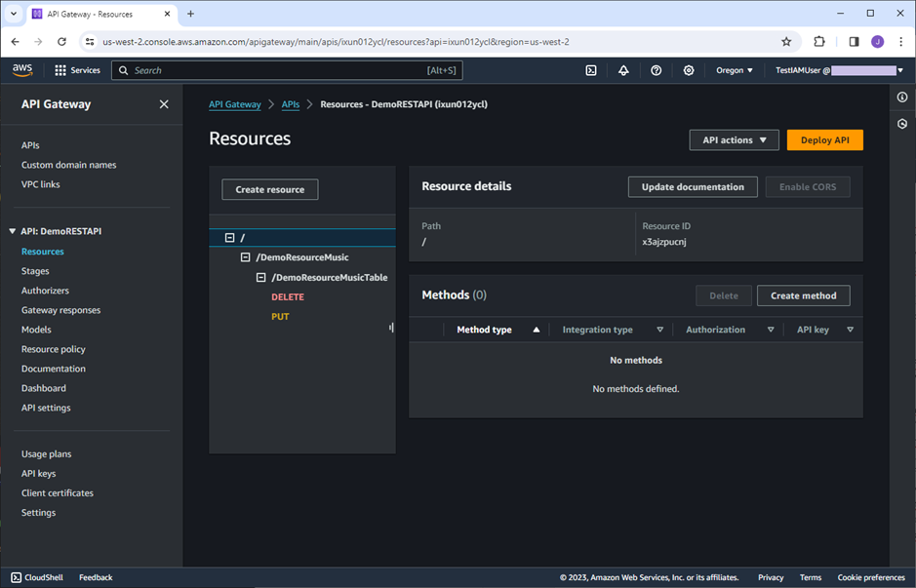Open the API actions dropdown
Viewport: 916px width, 588px height.
coord(735,140)
